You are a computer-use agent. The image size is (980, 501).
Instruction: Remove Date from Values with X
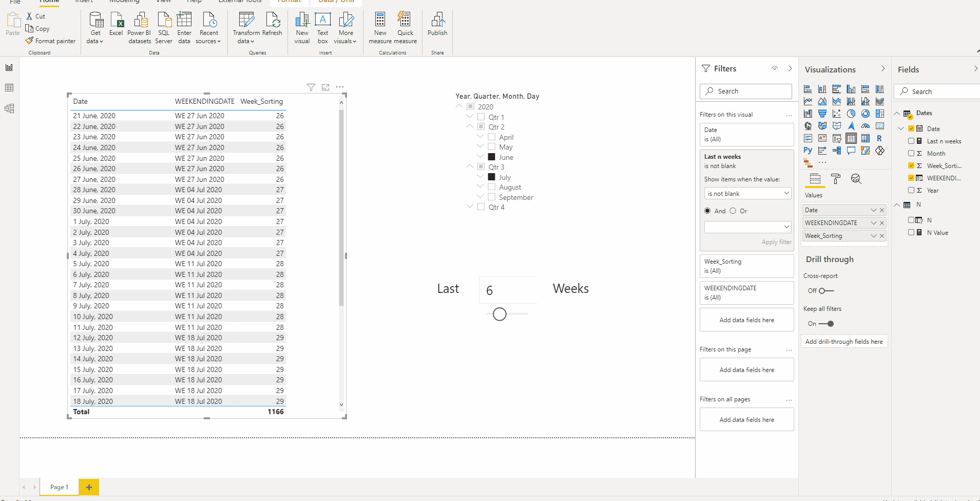point(882,210)
